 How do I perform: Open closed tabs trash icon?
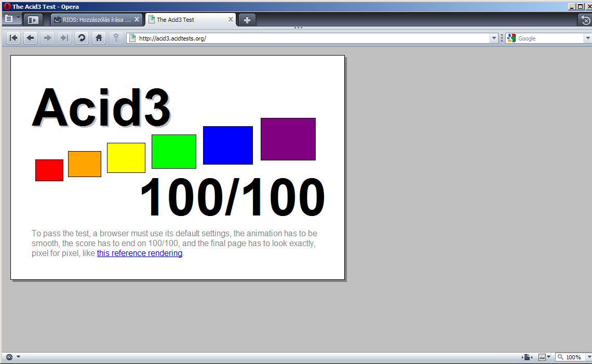585,20
